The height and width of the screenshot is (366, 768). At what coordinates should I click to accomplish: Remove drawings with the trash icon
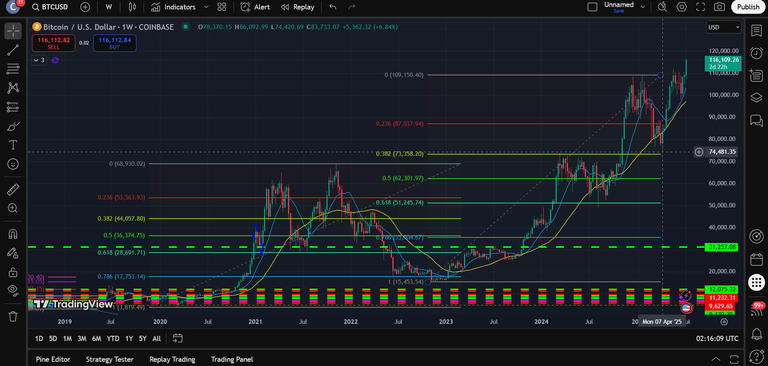(x=13, y=316)
